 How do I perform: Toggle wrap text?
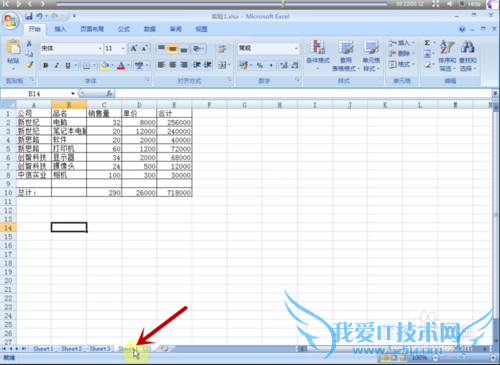click(222, 49)
